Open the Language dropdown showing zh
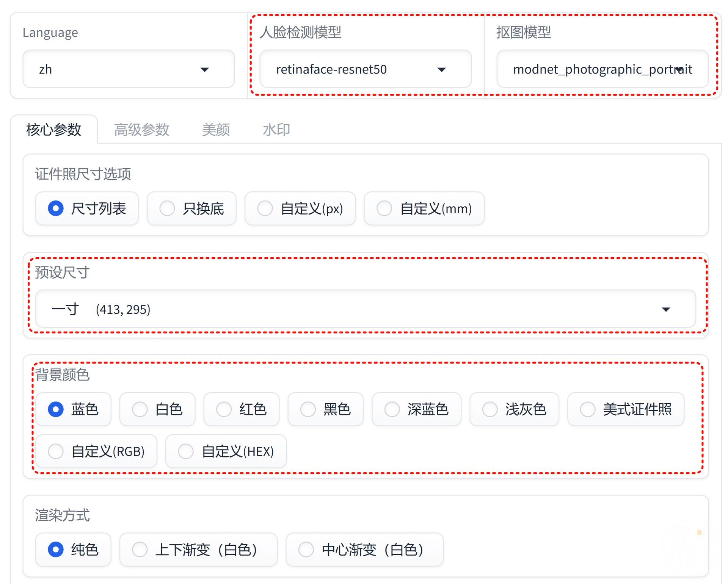The height and width of the screenshot is (584, 728). (x=129, y=69)
